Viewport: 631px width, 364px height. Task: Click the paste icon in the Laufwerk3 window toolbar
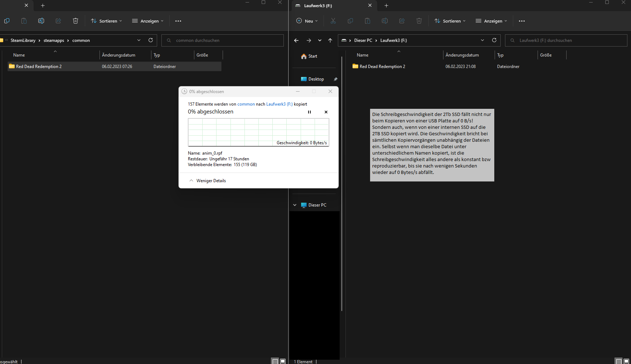pyautogui.click(x=368, y=21)
